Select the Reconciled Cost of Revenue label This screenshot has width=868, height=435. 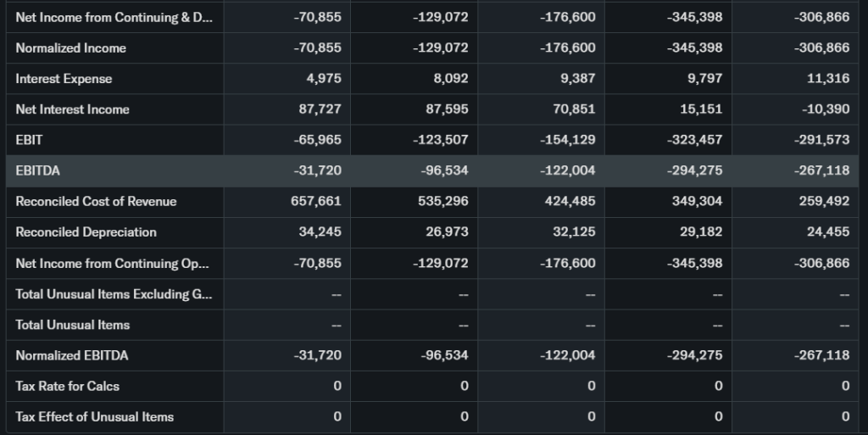pyautogui.click(x=96, y=201)
